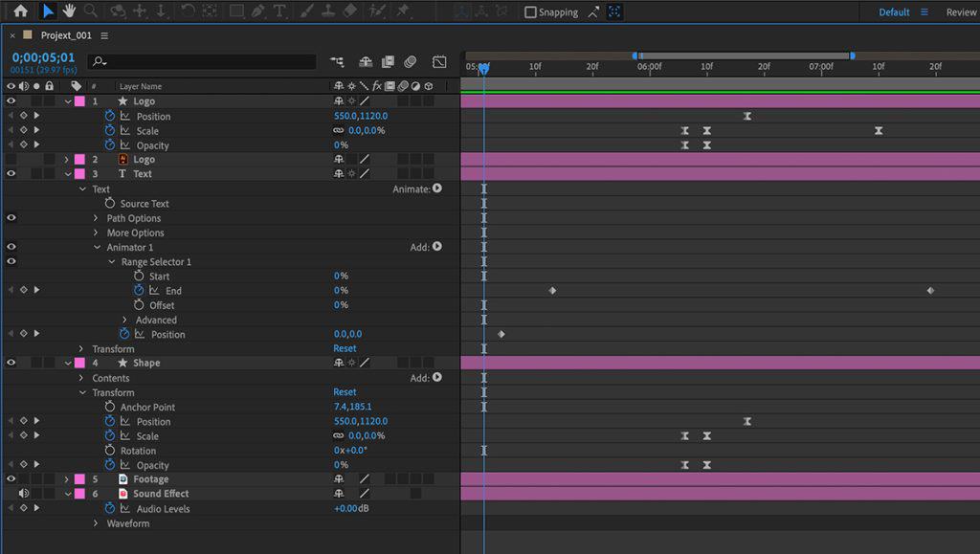
Task: Expand the second Logo layer
Action: [x=67, y=160]
